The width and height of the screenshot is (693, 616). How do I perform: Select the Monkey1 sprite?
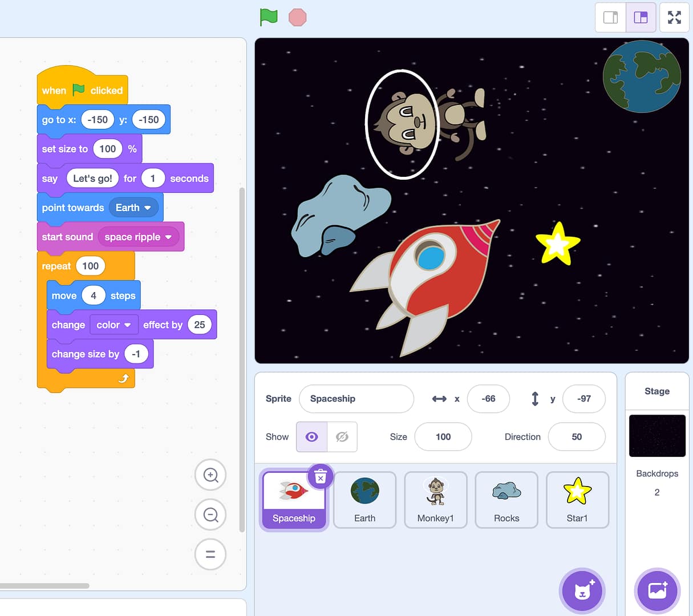[x=436, y=500]
